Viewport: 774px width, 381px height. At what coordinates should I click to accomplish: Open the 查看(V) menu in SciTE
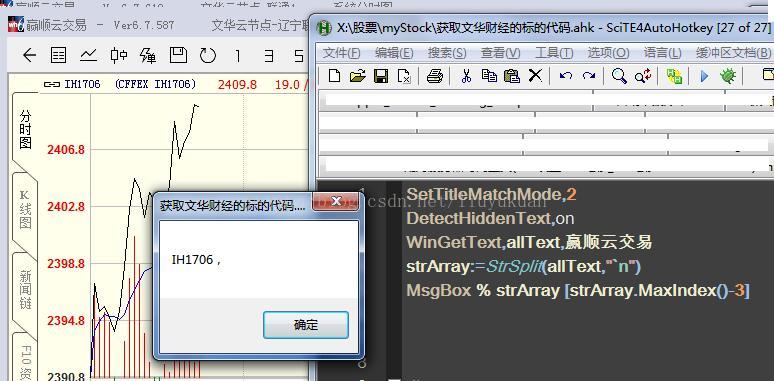[x=501, y=52]
